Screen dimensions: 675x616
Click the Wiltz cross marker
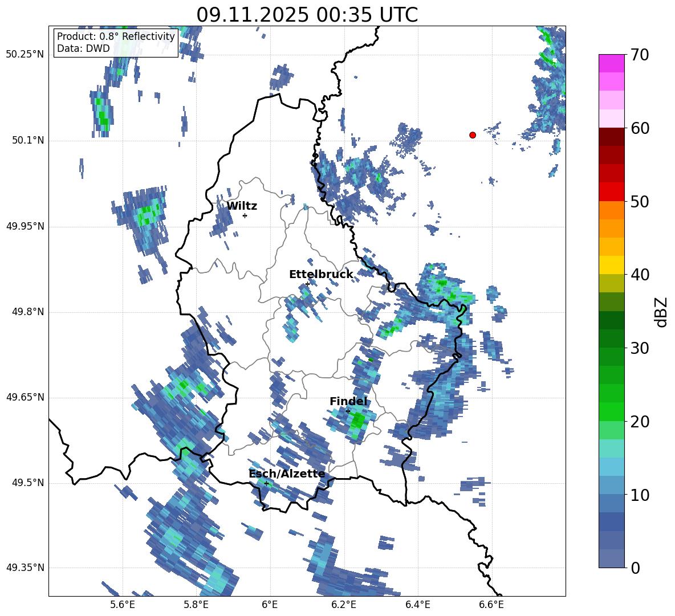tap(245, 215)
